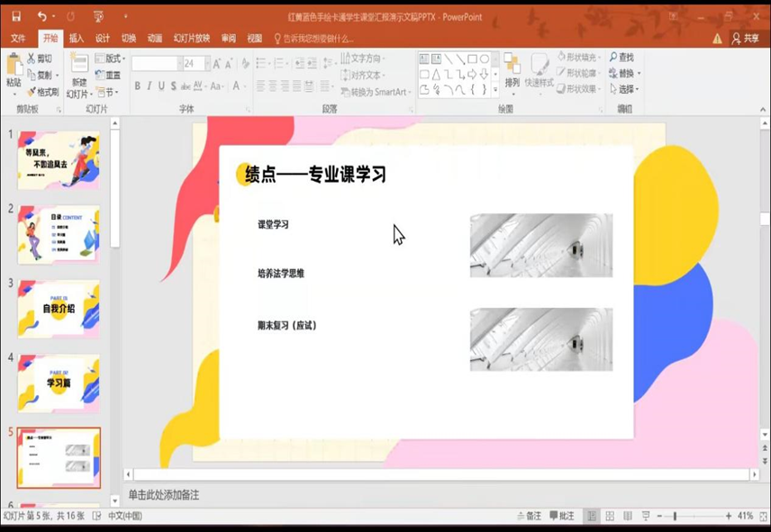
Task: Toggle Italic formatting
Action: [x=150, y=86]
